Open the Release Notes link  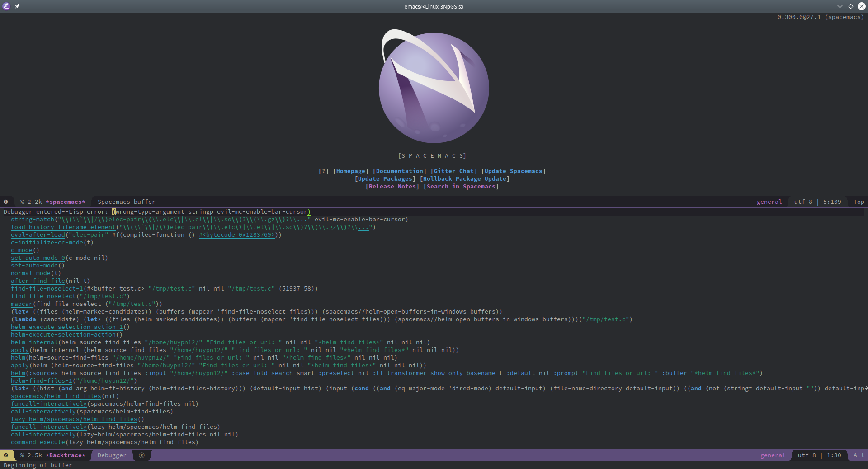pyautogui.click(x=392, y=187)
